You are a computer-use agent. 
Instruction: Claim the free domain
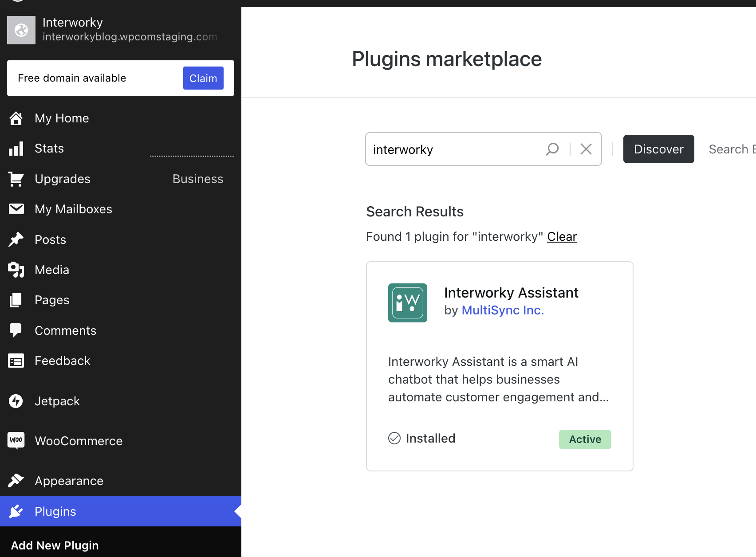pyautogui.click(x=203, y=78)
